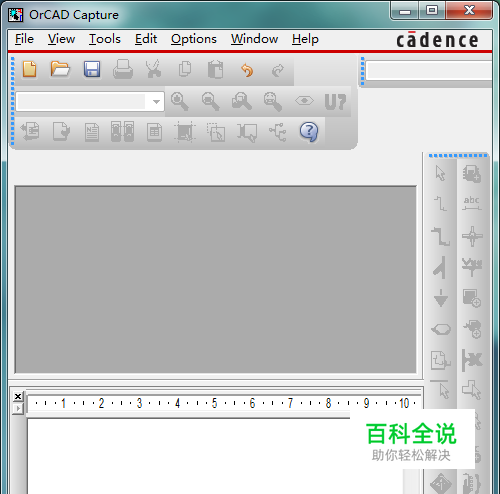The height and width of the screenshot is (494, 500).
Task: Choose the place hierarchical block tool
Action: (x=472, y=298)
